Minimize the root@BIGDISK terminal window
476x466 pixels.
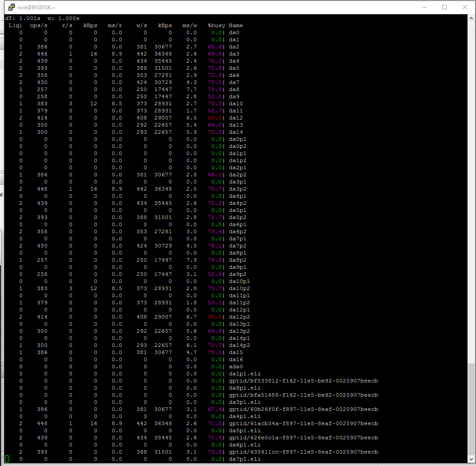(x=424, y=7)
